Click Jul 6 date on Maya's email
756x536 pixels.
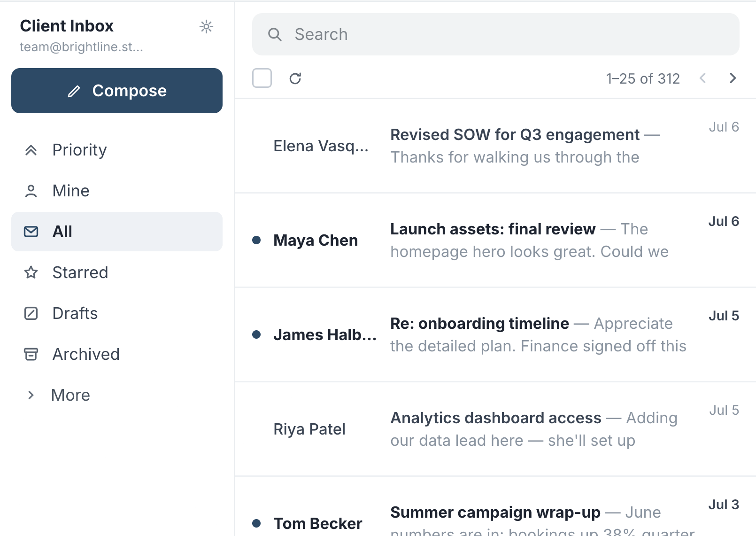[724, 221]
